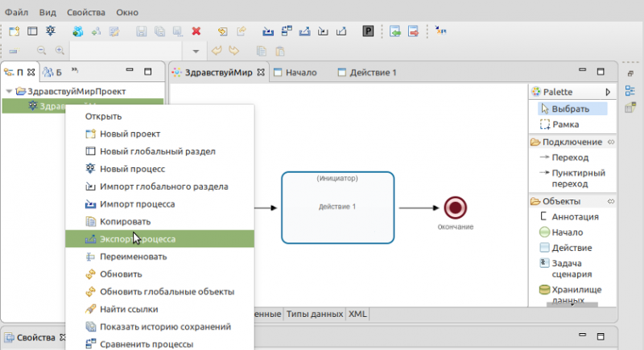Click the save diskette toolbar icon
Image resolution: width=644 pixels, height=350 pixels.
(x=142, y=31)
